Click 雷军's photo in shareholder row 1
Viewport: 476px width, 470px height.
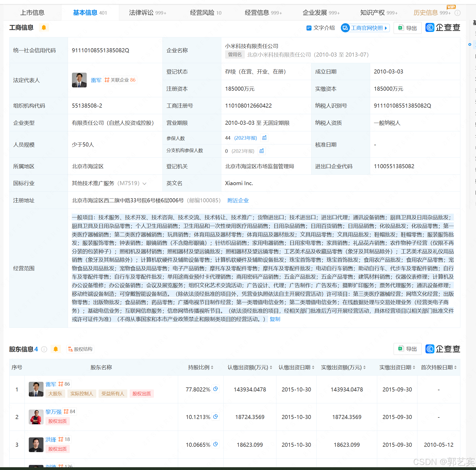[36, 389]
